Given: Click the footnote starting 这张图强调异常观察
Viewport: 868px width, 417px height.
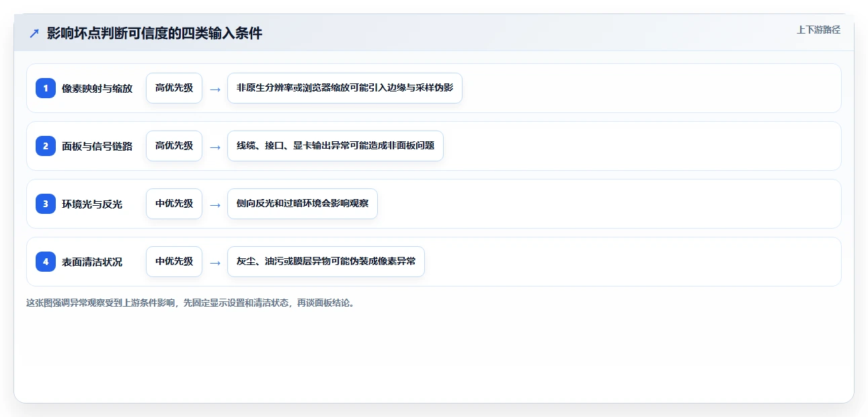Looking at the screenshot, I should click(190, 303).
